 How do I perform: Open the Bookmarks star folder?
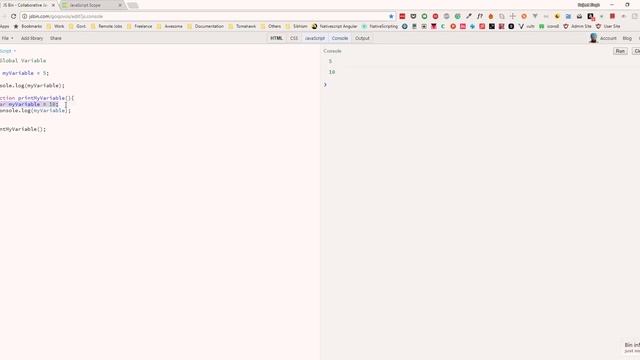[28, 26]
